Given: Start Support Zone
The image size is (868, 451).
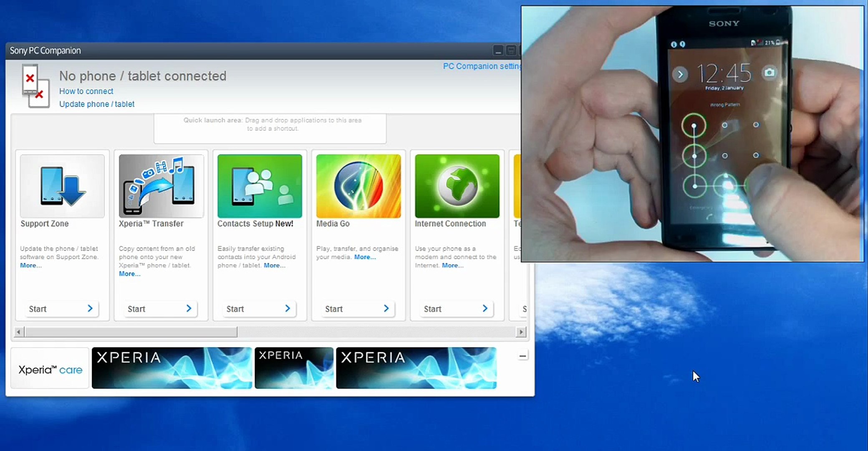Looking at the screenshot, I should click(x=61, y=309).
